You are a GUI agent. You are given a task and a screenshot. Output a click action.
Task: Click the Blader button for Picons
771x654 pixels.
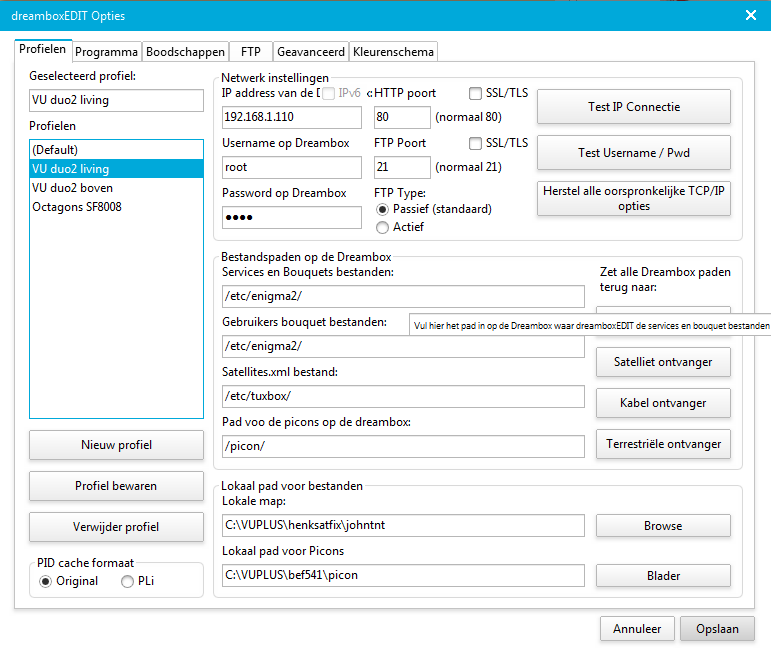coord(663,576)
